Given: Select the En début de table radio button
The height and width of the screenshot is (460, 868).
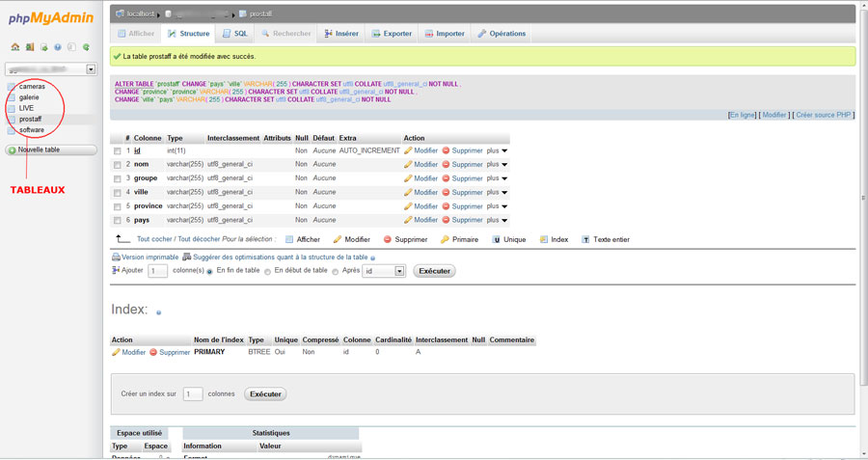Looking at the screenshot, I should pyautogui.click(x=267, y=271).
